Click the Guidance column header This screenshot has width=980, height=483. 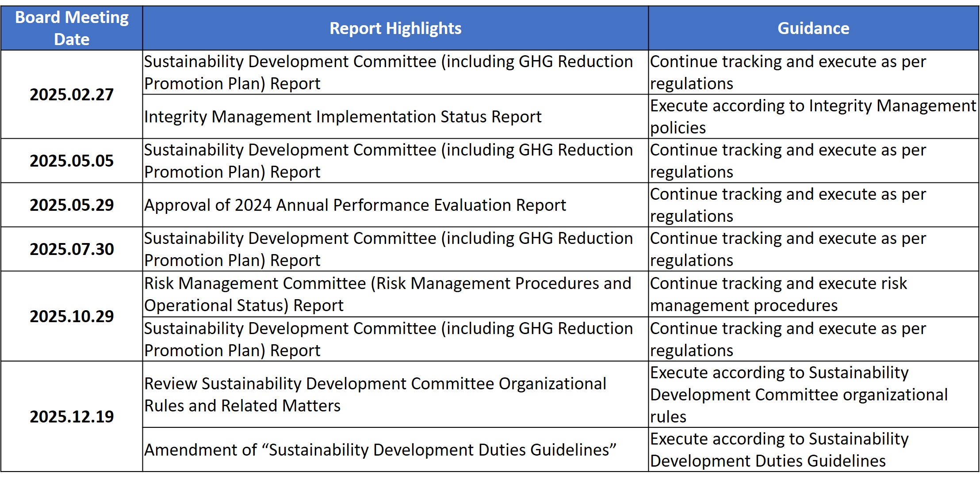tap(813, 28)
